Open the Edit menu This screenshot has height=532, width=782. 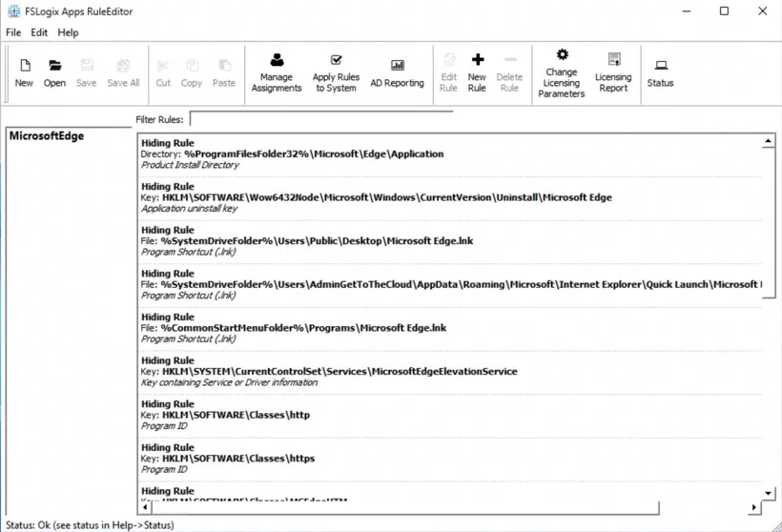[39, 32]
